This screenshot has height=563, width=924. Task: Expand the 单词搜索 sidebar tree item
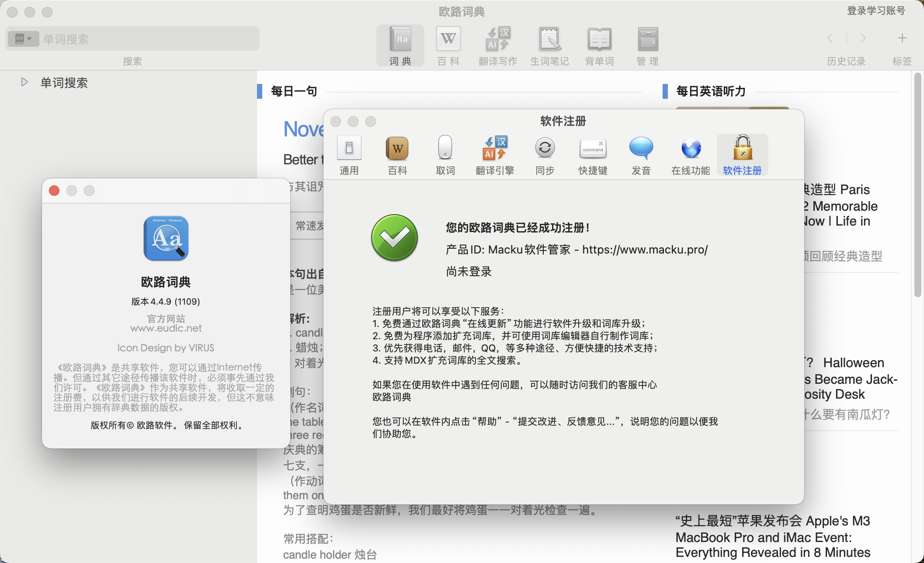(24, 82)
